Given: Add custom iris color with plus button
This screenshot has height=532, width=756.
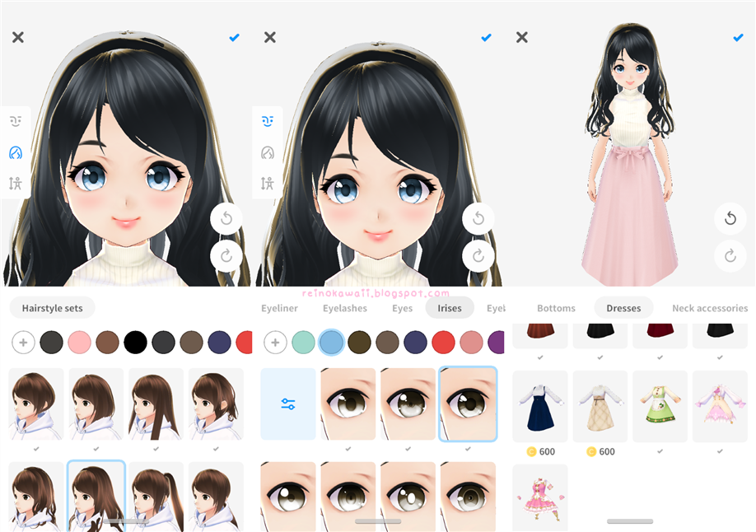Looking at the screenshot, I should click(x=275, y=343).
